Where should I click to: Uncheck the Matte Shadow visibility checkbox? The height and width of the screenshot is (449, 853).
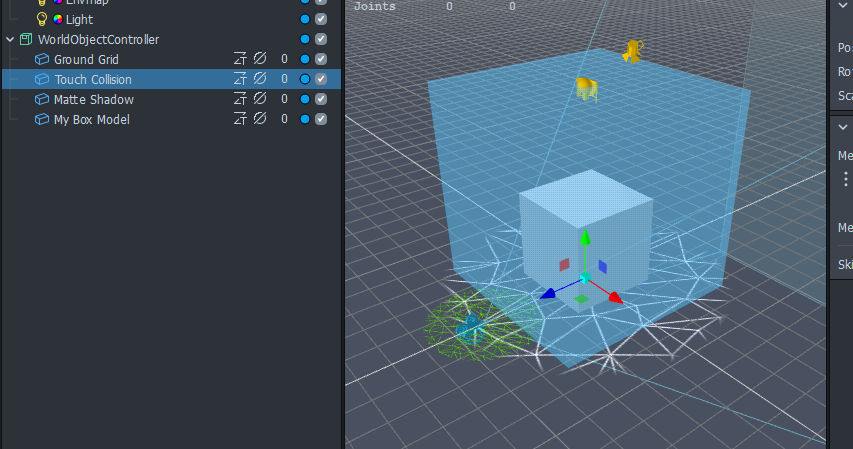[321, 99]
